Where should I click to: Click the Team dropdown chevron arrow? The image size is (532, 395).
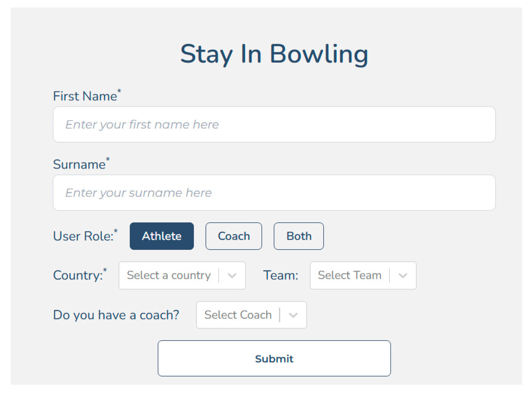(403, 276)
